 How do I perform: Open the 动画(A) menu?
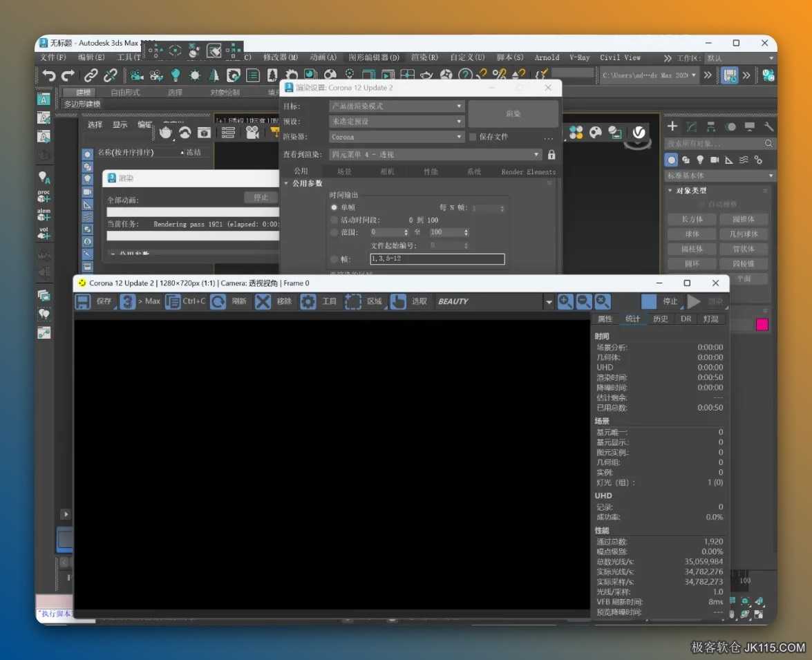[x=323, y=57]
